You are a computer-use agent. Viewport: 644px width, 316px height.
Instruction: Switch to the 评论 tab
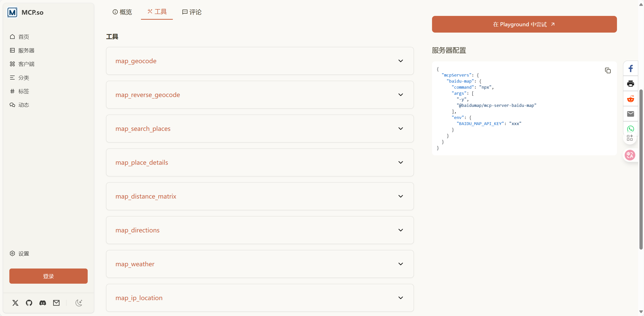click(192, 12)
